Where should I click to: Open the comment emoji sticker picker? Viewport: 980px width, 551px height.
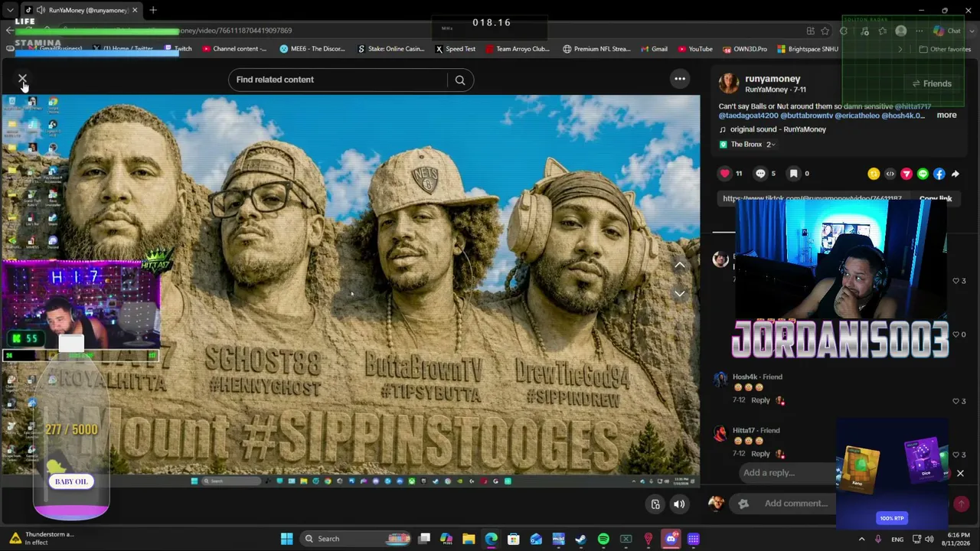tap(743, 504)
